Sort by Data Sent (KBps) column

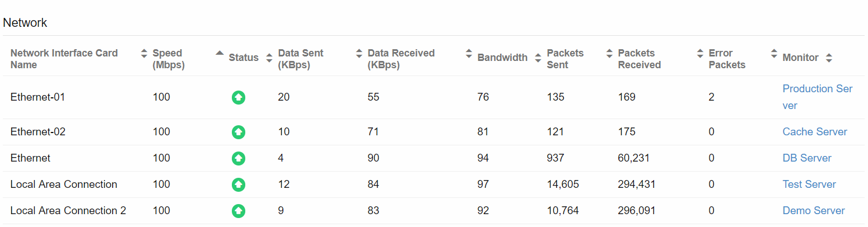click(301, 59)
